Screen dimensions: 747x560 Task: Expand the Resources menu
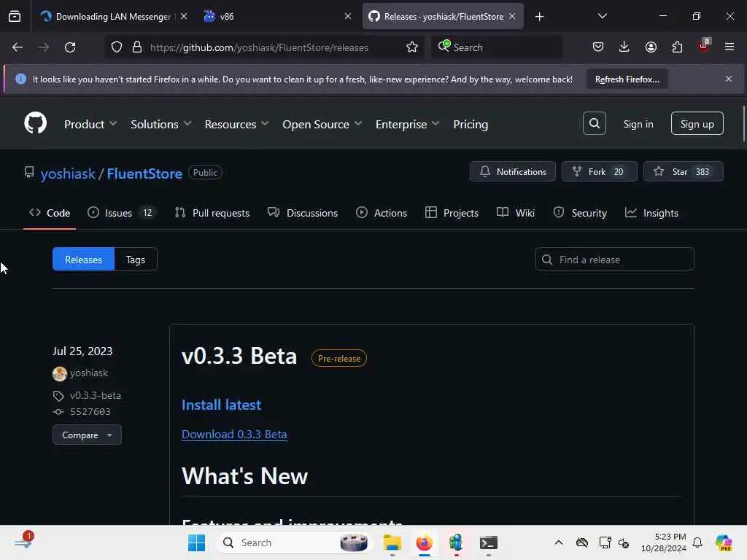(x=236, y=124)
